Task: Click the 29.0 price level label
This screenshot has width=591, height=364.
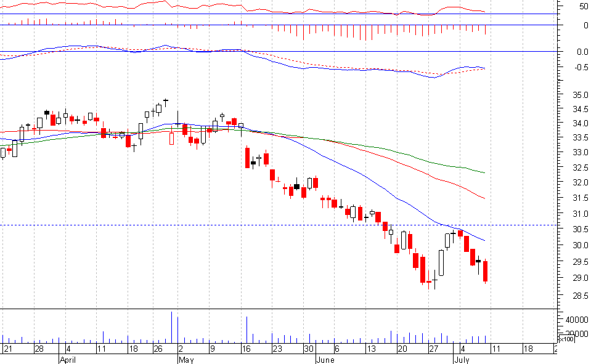Action: (581, 278)
